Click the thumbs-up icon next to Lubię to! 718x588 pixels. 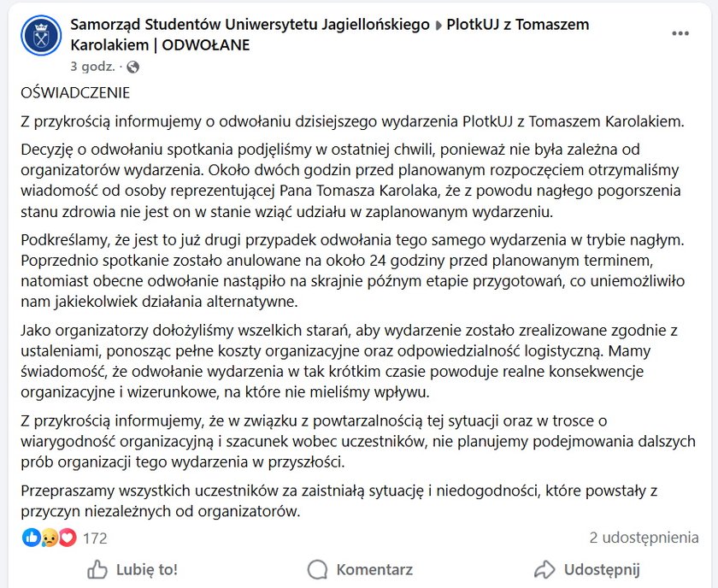click(x=97, y=569)
